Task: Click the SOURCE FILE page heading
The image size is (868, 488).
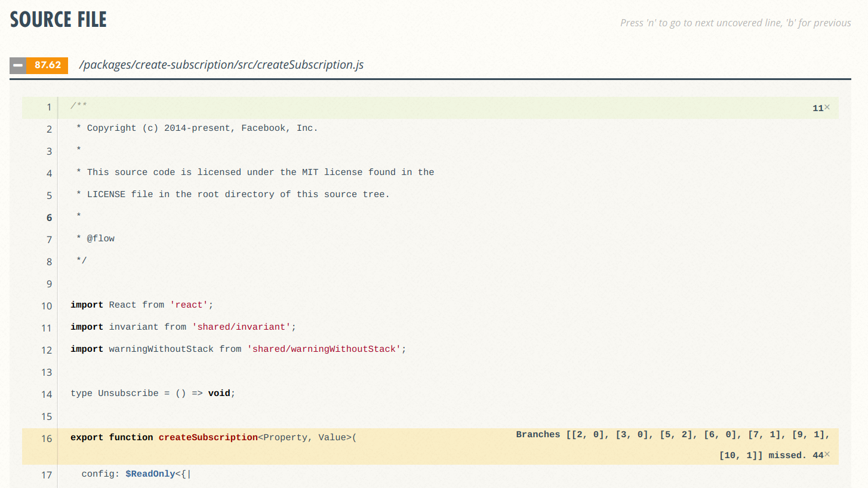Action: pyautogui.click(x=57, y=19)
